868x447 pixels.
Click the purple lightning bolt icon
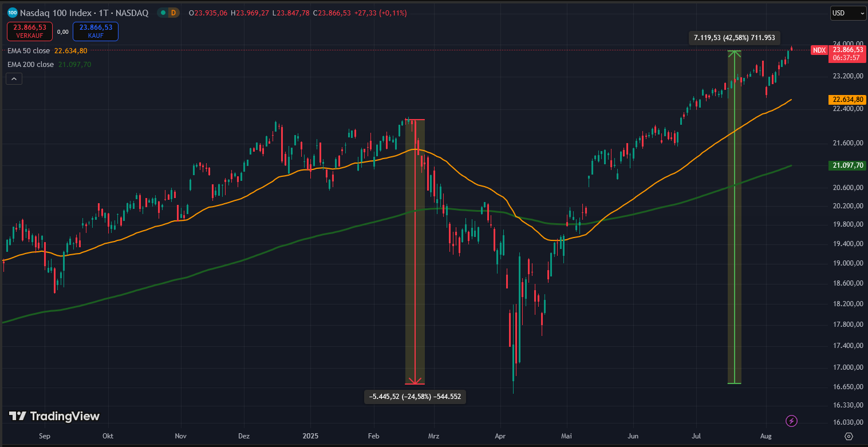coord(792,421)
